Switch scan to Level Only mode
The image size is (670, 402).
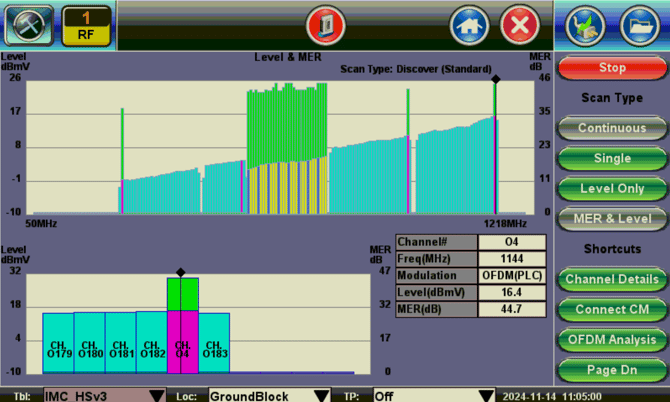pos(612,188)
